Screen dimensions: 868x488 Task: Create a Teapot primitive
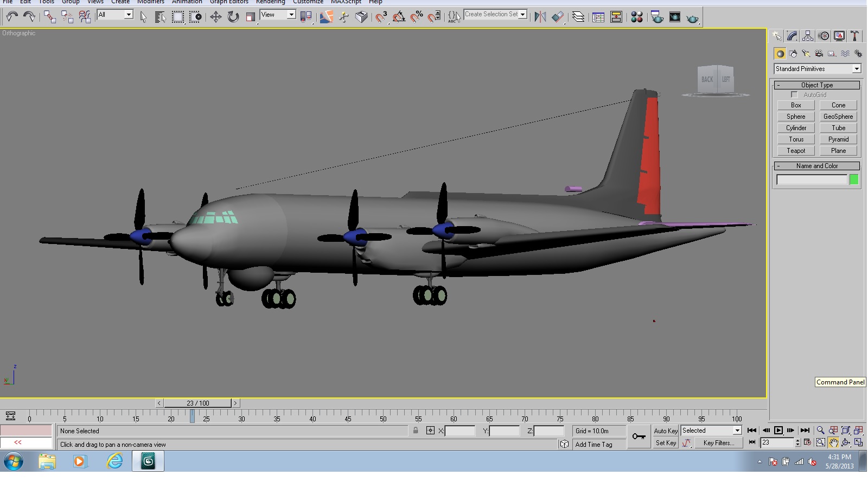point(796,151)
